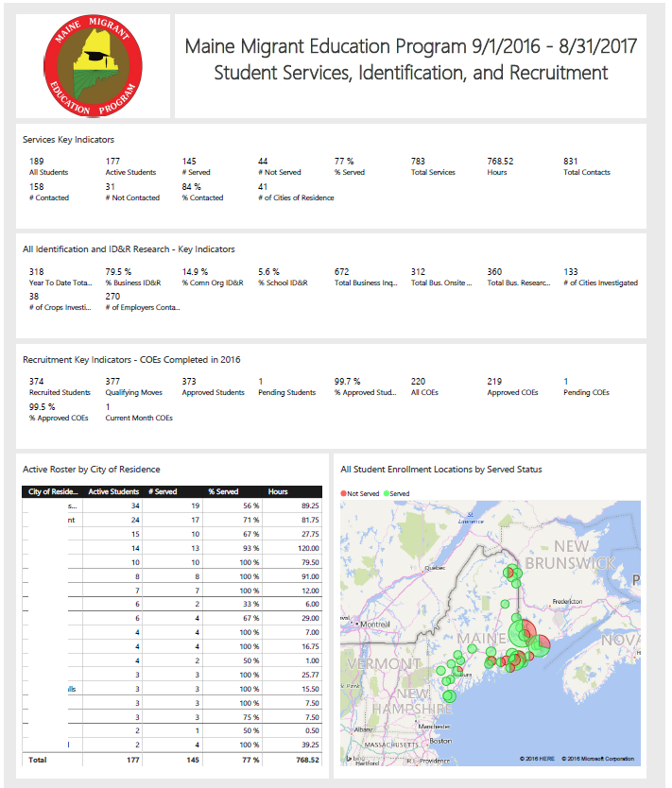Select the 79.5 % Business ID&R card

coord(133,277)
